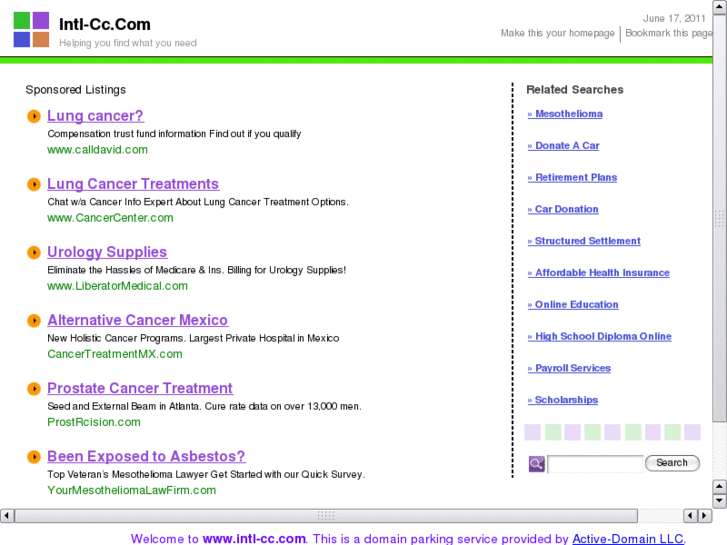Select the Mesothelioma related search

coord(565,114)
